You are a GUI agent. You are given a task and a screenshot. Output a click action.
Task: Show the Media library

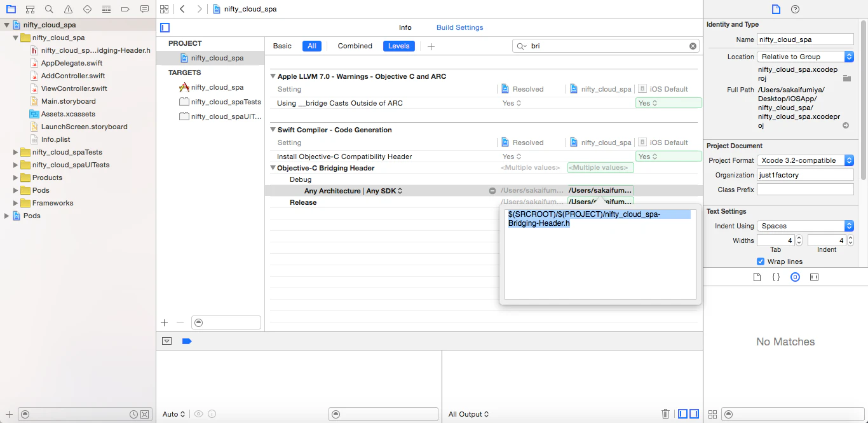coord(815,277)
